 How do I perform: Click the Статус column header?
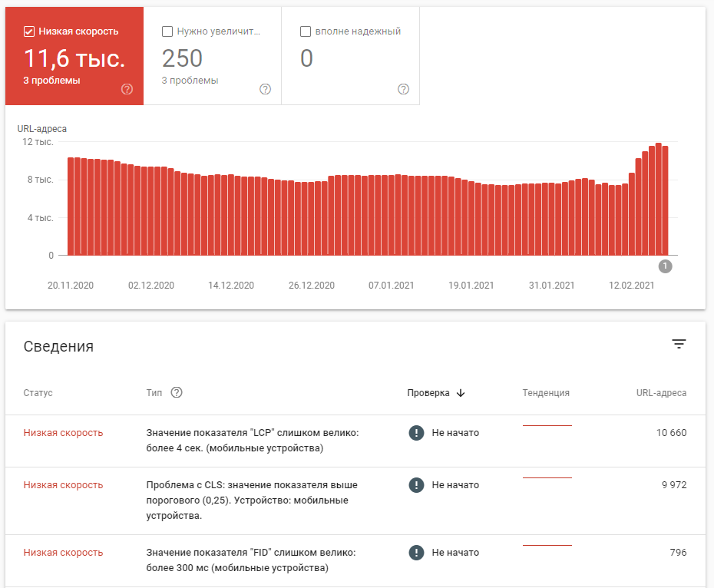tap(38, 393)
